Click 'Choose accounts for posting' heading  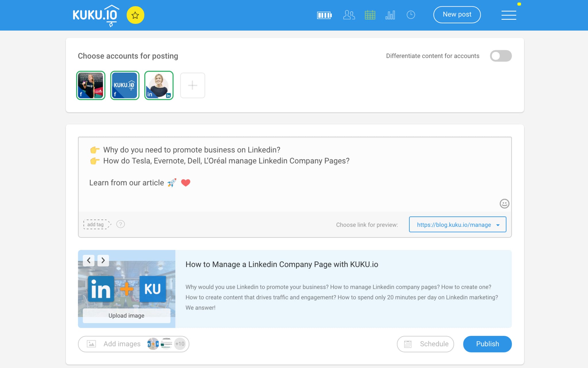[128, 56]
